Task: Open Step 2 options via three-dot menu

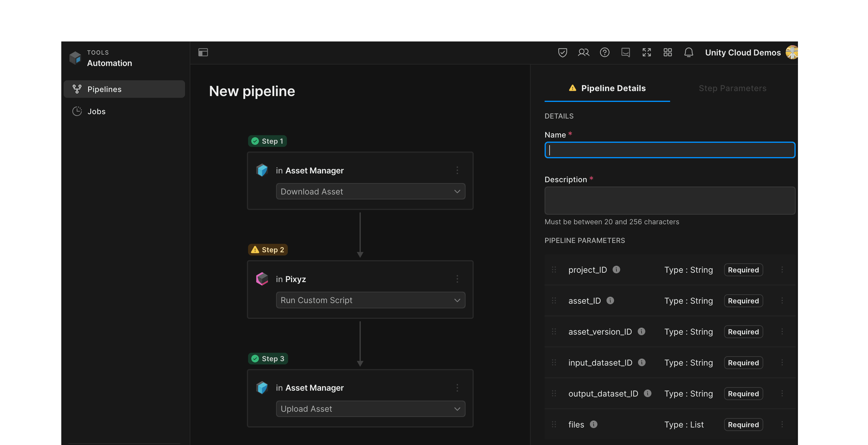Action: [457, 279]
